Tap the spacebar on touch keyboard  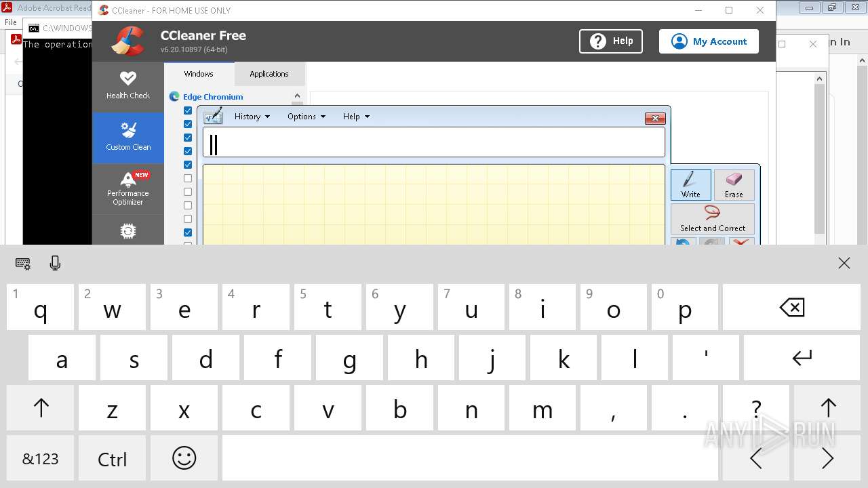pyautogui.click(x=470, y=458)
